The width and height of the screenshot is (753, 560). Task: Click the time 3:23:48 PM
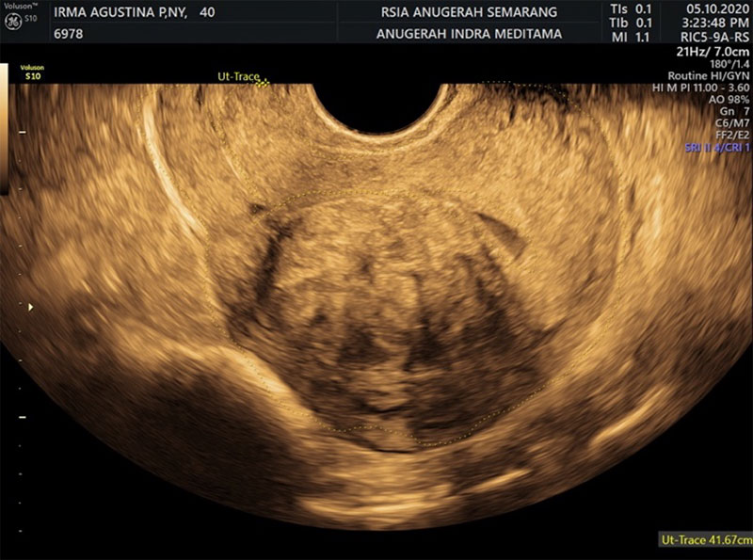coord(717,23)
